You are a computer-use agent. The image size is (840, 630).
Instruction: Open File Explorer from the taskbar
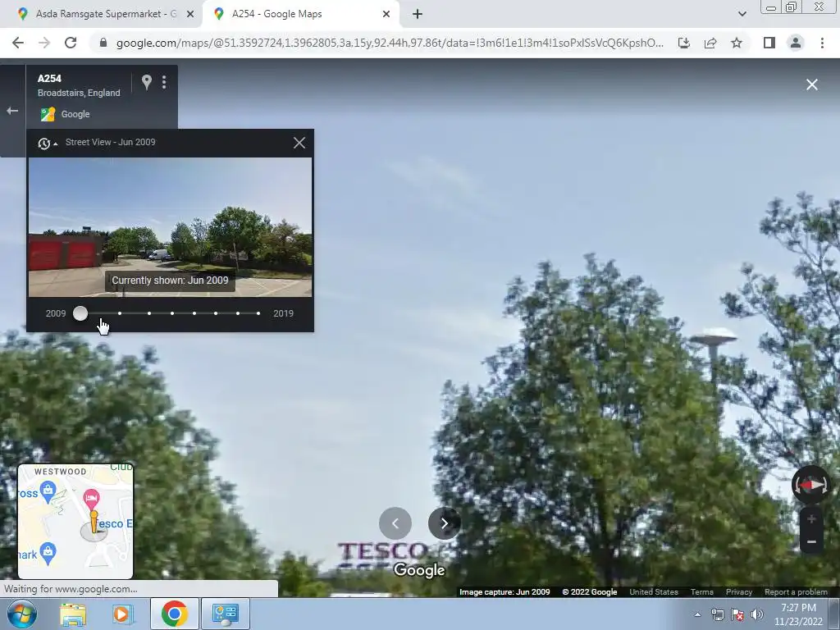click(x=73, y=614)
